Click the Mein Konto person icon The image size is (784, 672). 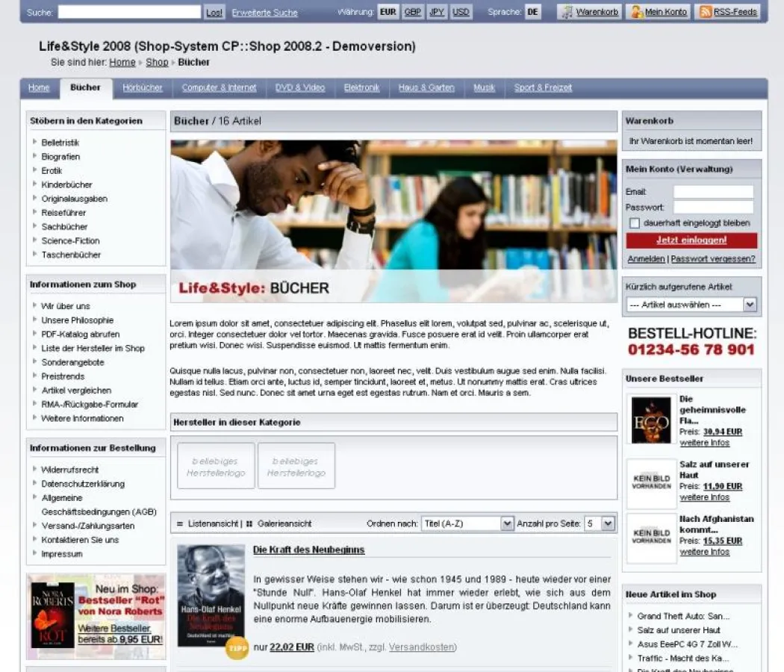pos(637,12)
